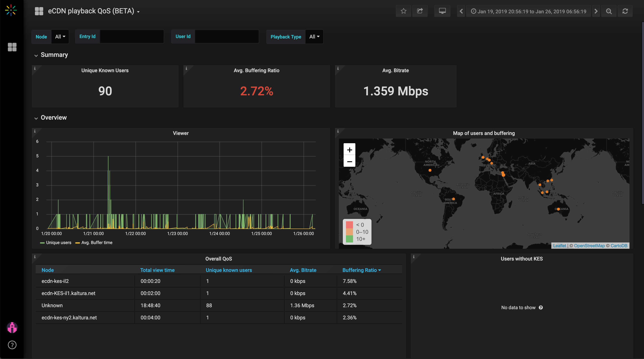Viewport: 644px width, 359px height.
Task: Open the Node variable dropdown
Action: (60, 37)
